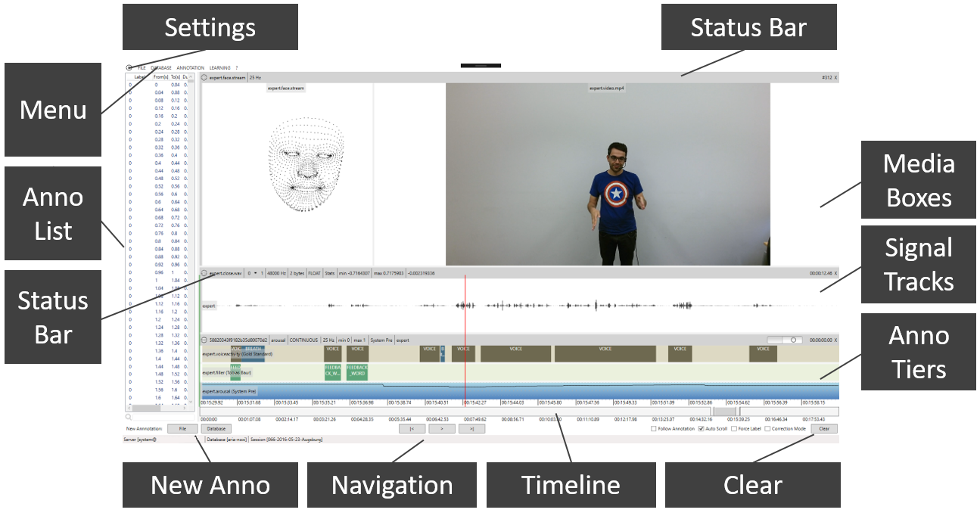Create a new annotation from File
This screenshot has width=980, height=519.
[x=181, y=428]
